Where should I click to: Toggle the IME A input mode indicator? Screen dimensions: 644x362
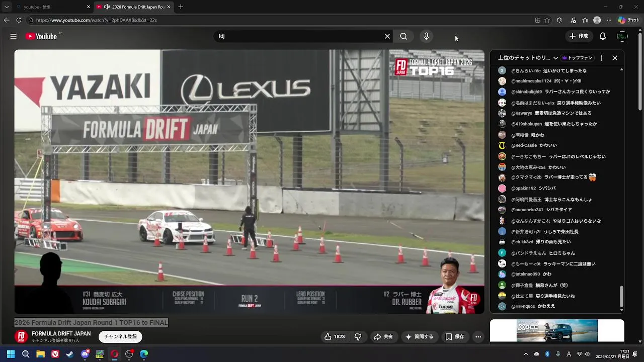(x=569, y=354)
